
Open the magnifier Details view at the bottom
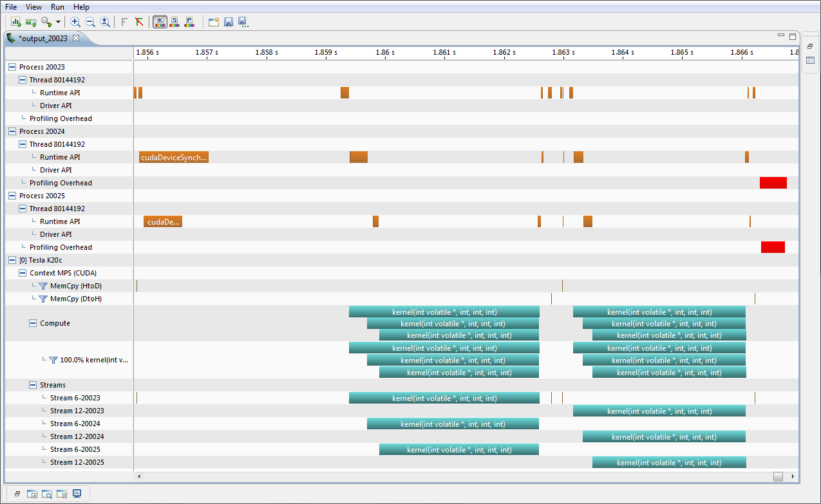click(x=46, y=493)
